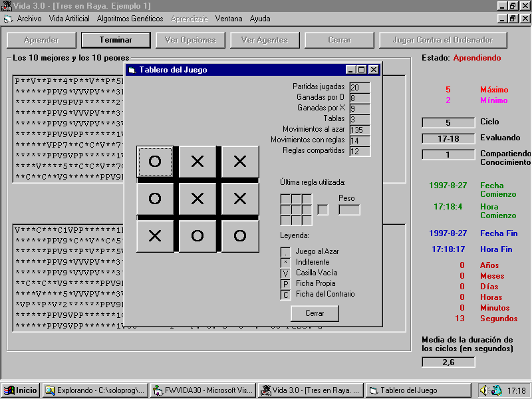Click the Juego al Azar legend box
Viewport: 532px width, 399px height.
[x=285, y=252]
